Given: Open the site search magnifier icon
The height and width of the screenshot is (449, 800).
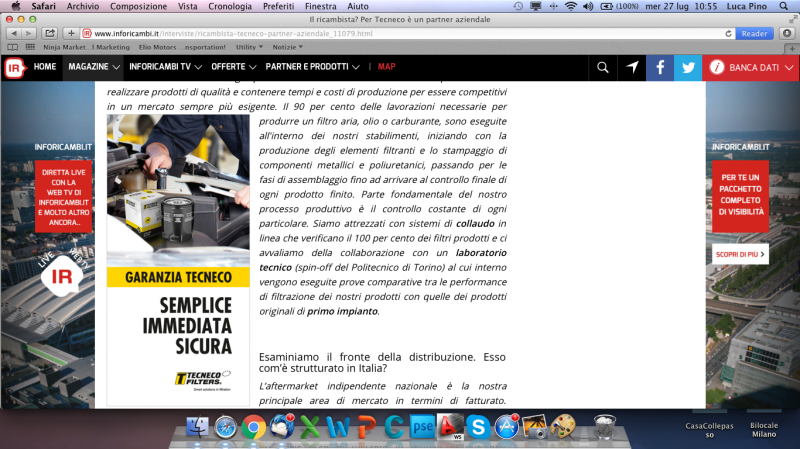Looking at the screenshot, I should tap(603, 67).
